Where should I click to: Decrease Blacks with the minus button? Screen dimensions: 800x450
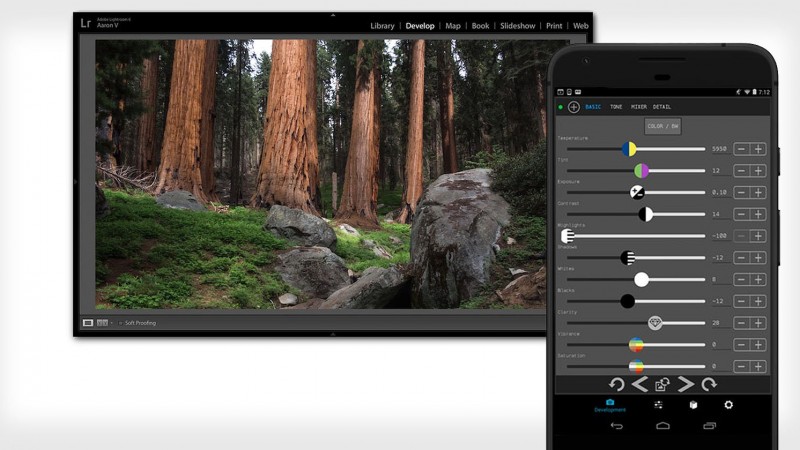pyautogui.click(x=742, y=301)
